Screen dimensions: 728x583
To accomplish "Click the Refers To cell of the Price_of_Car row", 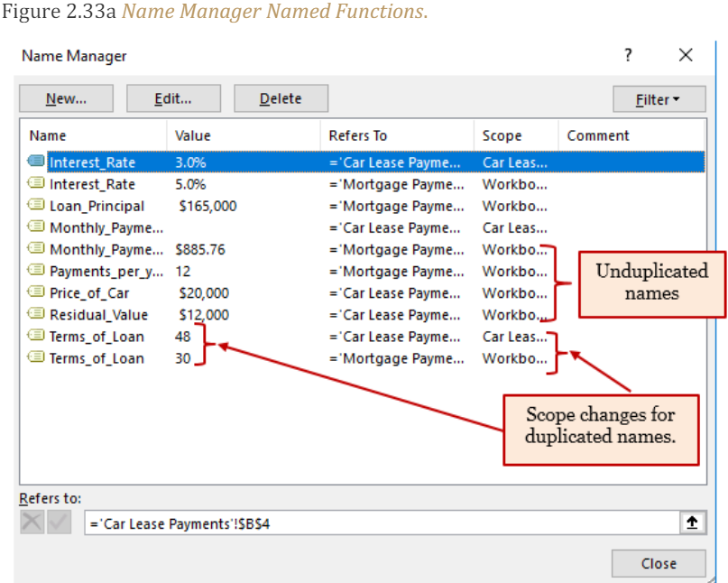I will click(x=394, y=293).
